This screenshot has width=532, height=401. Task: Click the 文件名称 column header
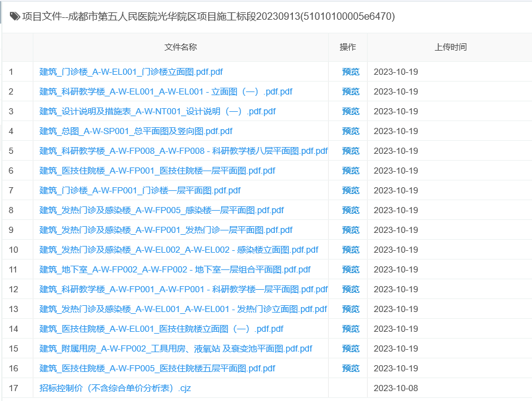180,47
